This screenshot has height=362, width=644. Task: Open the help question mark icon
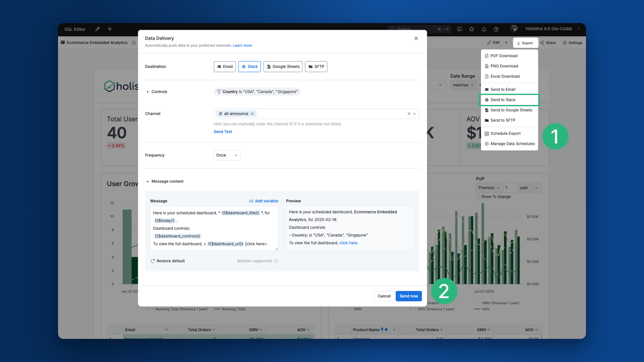(x=496, y=29)
